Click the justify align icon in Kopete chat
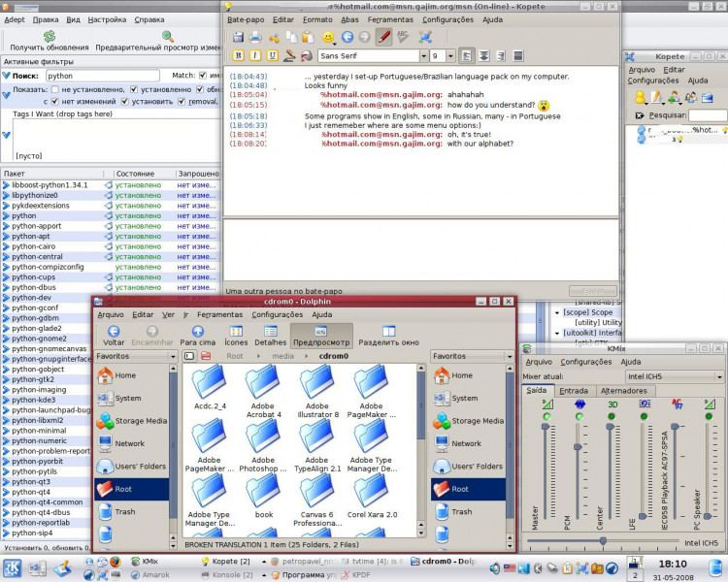 click(x=518, y=55)
